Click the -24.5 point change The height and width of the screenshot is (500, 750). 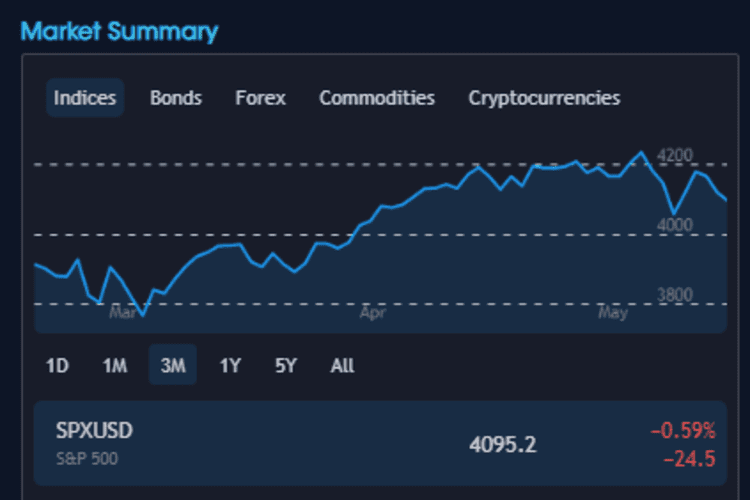[x=690, y=459]
